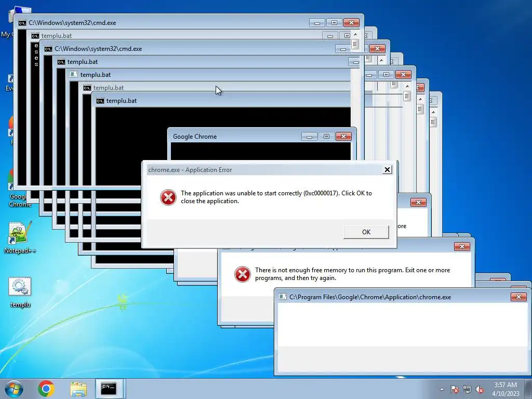532x399 pixels.
Task: Minimize the topmost cmd.exe window
Action: click(317, 23)
